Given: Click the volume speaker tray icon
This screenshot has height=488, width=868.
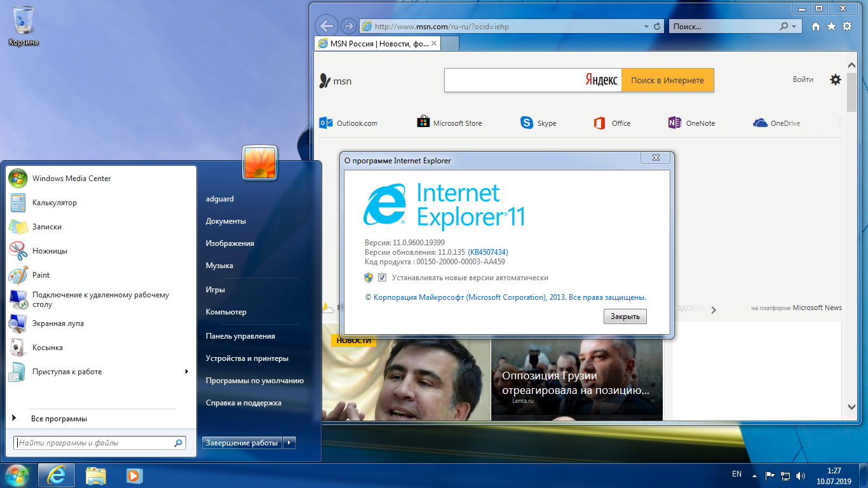Looking at the screenshot, I should pyautogui.click(x=801, y=475).
